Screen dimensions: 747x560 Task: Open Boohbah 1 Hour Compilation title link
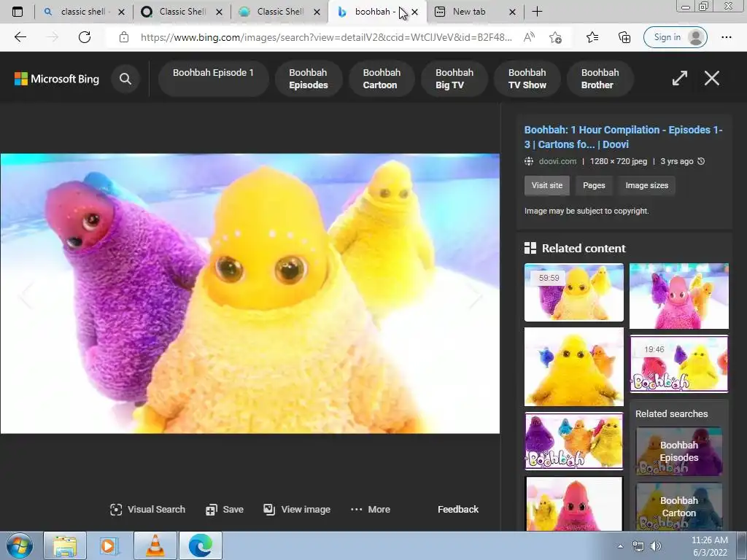click(623, 137)
